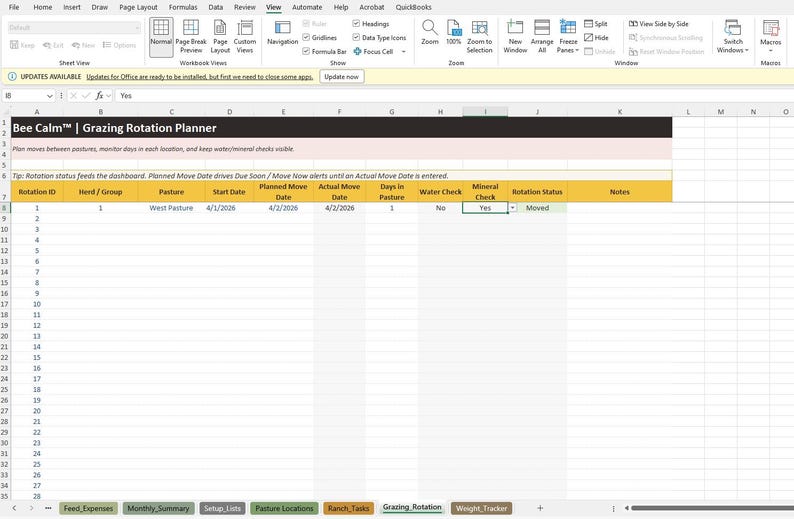The image size is (794, 519).
Task: Switch to Feed_Expenses sheet tab
Action: pos(89,508)
